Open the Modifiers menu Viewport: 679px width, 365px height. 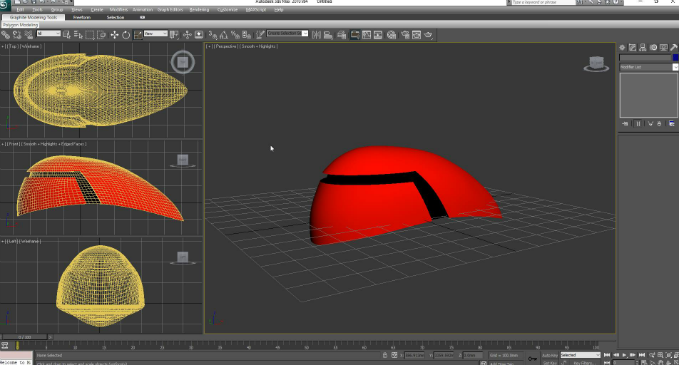pyautogui.click(x=119, y=10)
